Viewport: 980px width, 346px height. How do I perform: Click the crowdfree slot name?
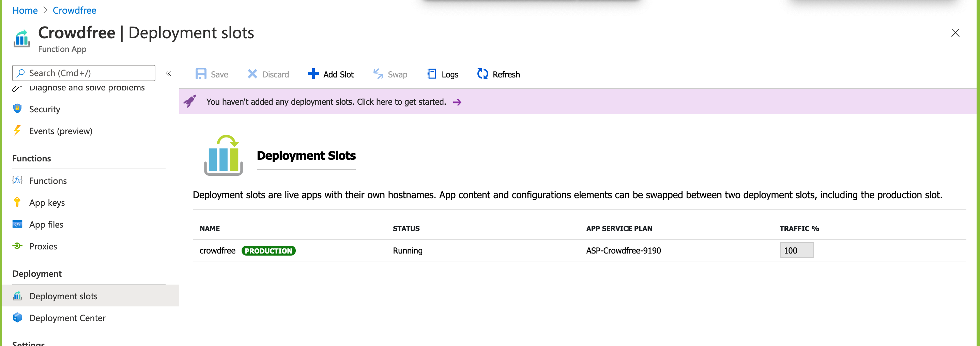(x=218, y=250)
